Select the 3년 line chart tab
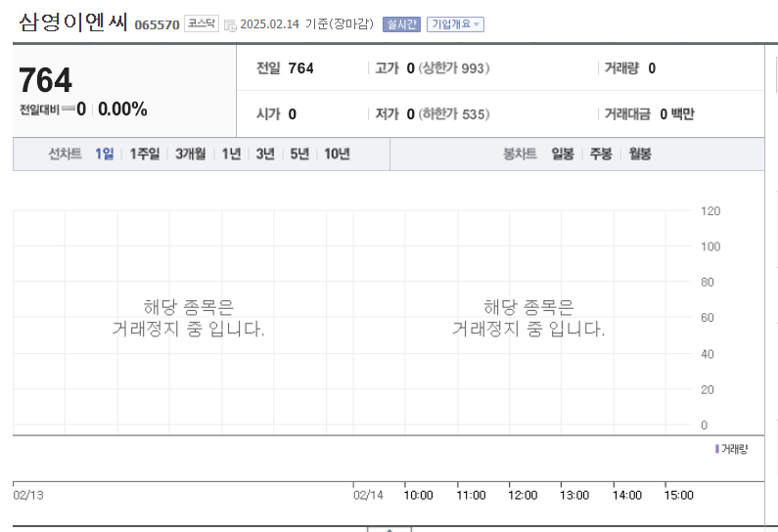 click(265, 154)
